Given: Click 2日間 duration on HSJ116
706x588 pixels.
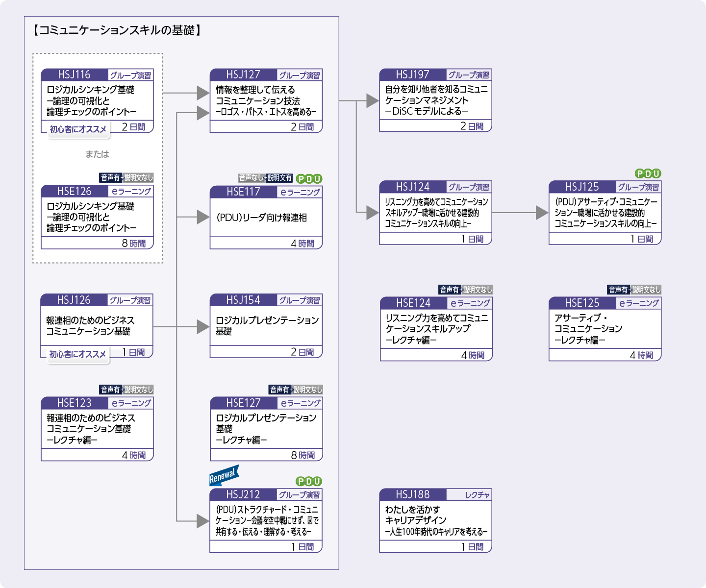Looking at the screenshot, I should point(133,127).
